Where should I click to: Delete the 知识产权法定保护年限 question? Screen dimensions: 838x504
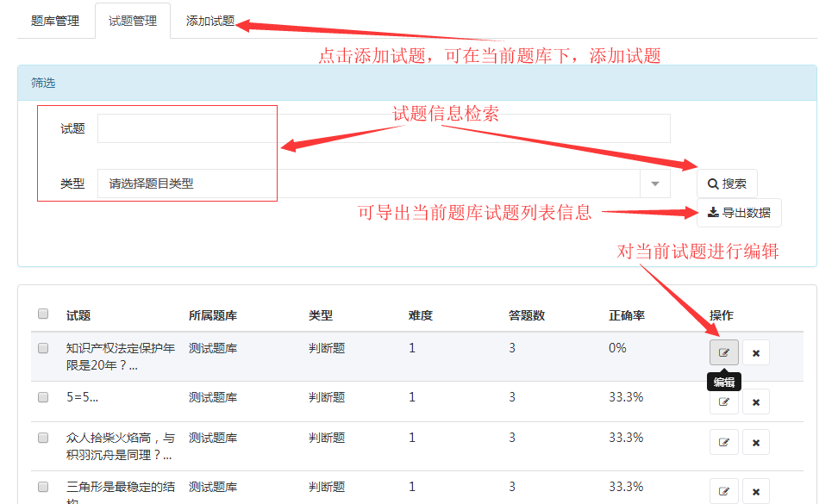[x=756, y=352]
